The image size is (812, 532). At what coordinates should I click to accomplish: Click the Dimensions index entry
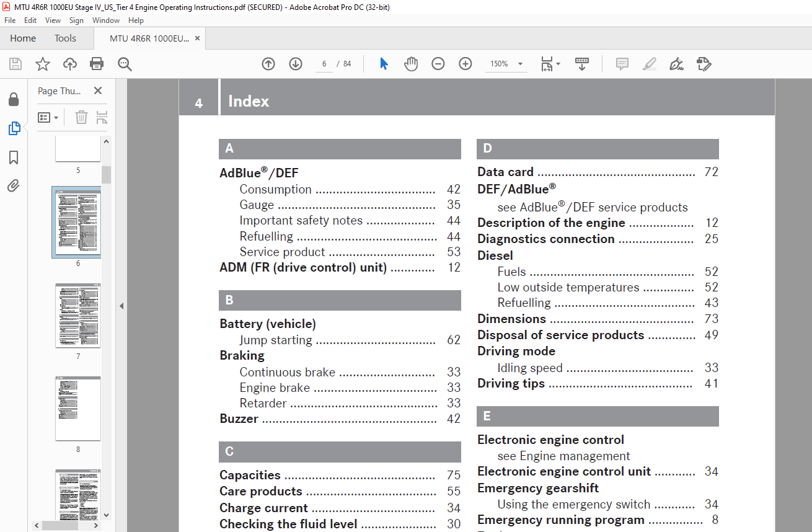598,319
